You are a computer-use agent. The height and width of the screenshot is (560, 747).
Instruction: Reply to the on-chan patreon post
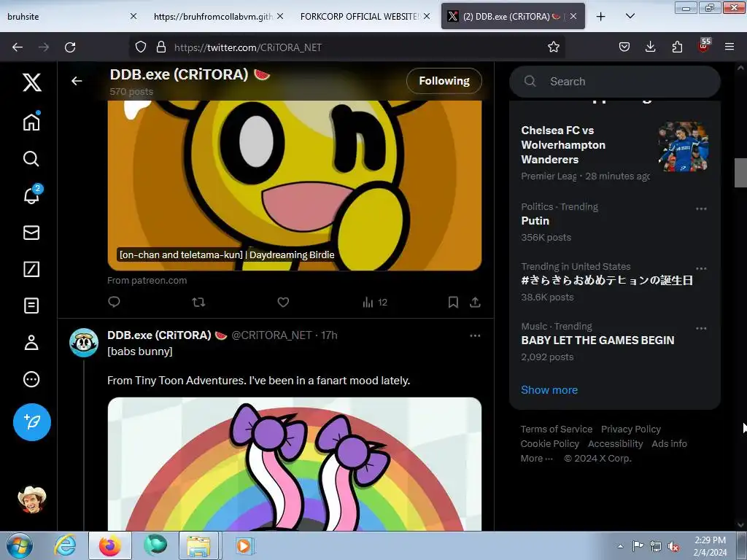[114, 302]
